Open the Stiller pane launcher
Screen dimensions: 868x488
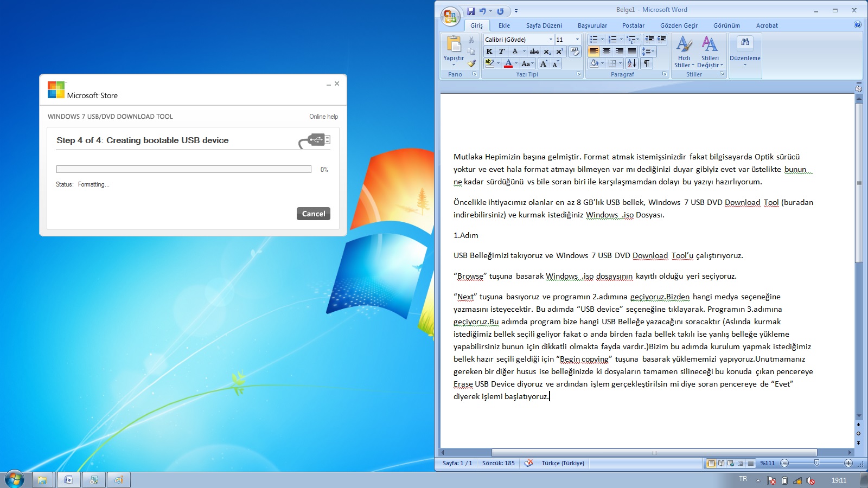pyautogui.click(x=722, y=74)
